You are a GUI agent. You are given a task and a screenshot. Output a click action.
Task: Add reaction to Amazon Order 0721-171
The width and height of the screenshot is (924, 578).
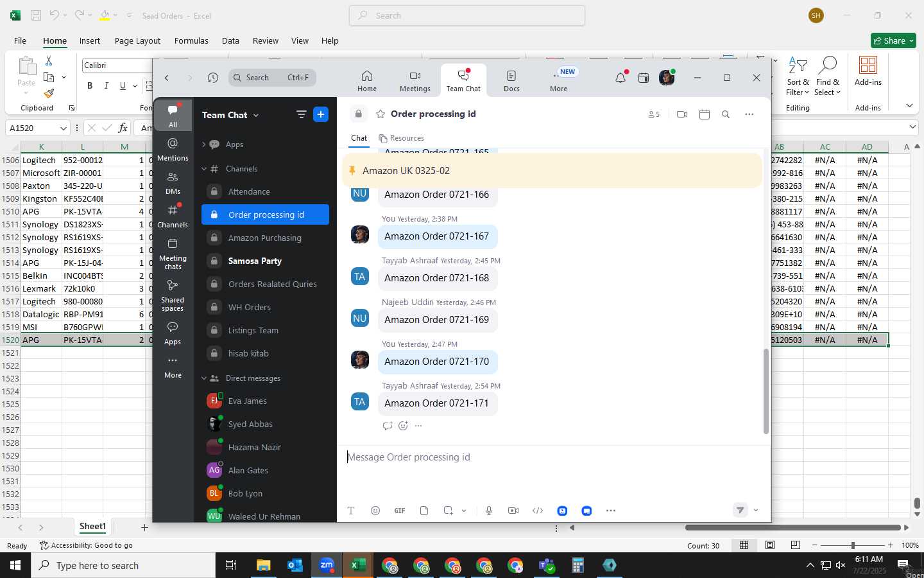(x=403, y=426)
